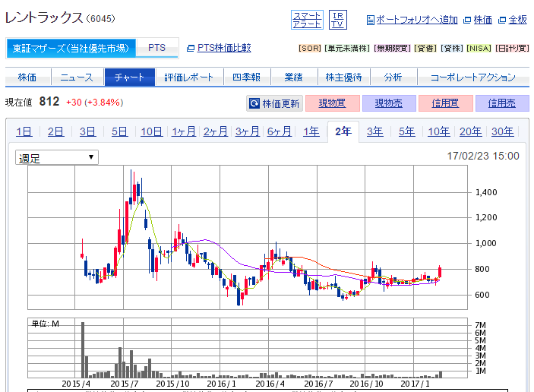
Task: Select the 5年 chart range
Action: [407, 131]
